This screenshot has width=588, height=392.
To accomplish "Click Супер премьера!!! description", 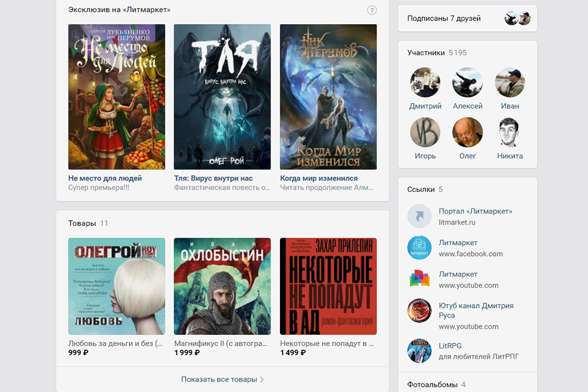I will point(99,188).
